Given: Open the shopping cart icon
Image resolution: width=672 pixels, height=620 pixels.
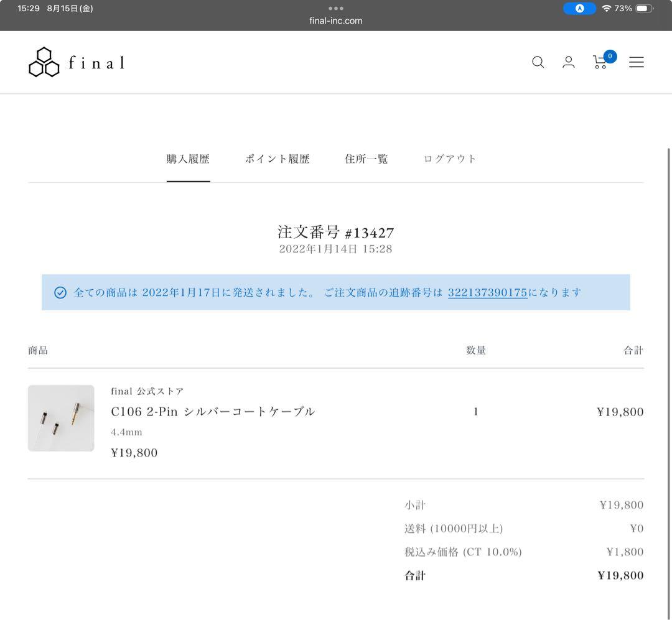Looking at the screenshot, I should (600, 62).
